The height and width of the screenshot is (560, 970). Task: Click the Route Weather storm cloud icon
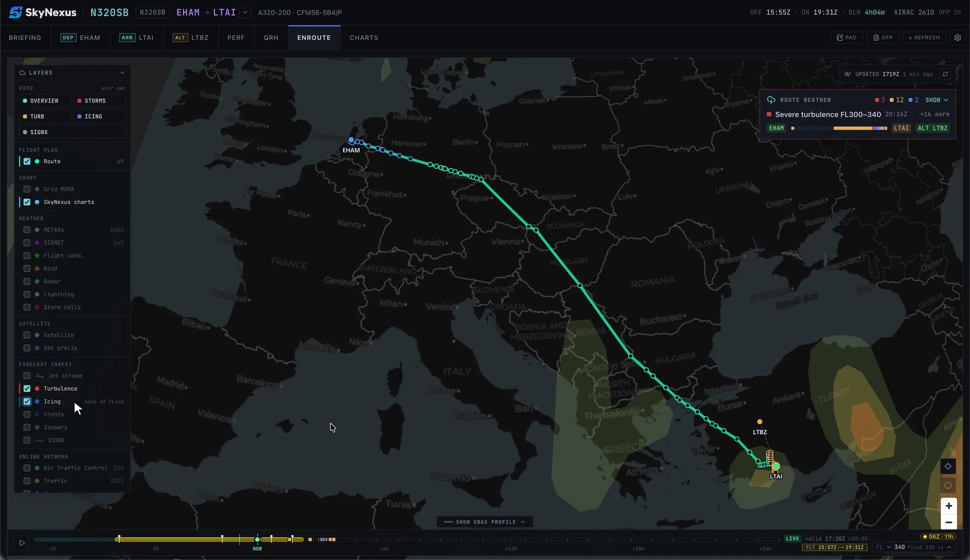pyautogui.click(x=771, y=100)
